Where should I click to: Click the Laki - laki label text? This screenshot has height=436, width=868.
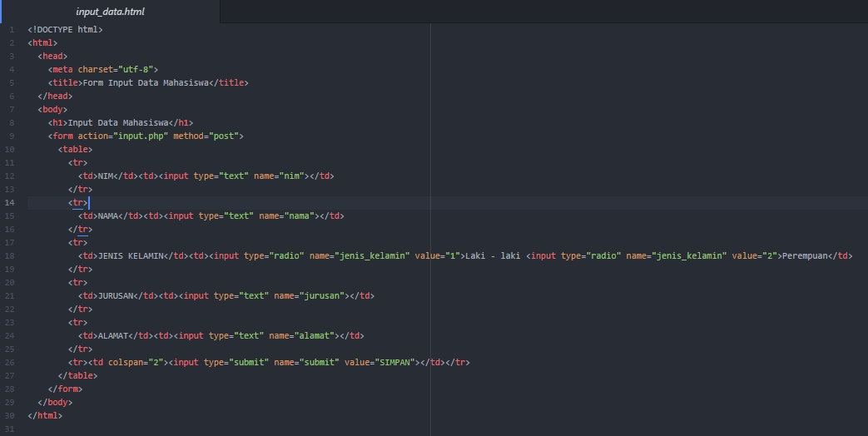[x=493, y=255]
